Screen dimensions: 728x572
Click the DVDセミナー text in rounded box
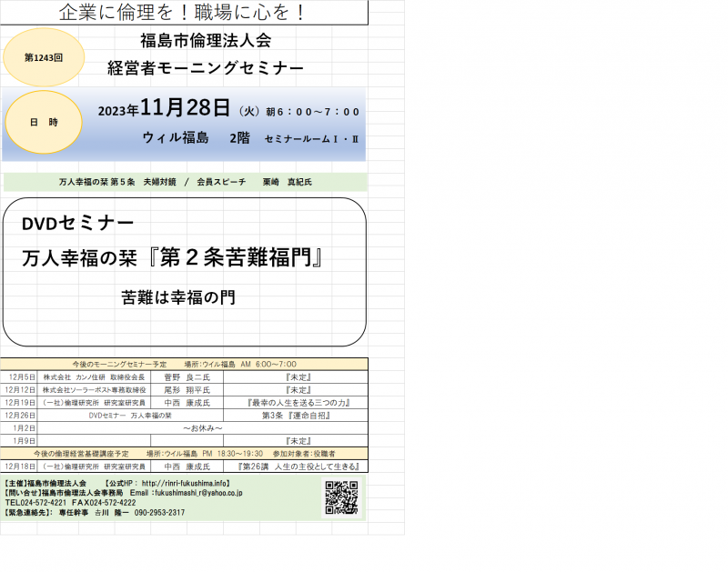click(x=78, y=224)
